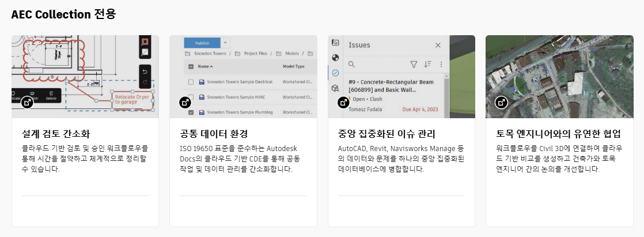Close the Issues panel with the X

point(438,45)
